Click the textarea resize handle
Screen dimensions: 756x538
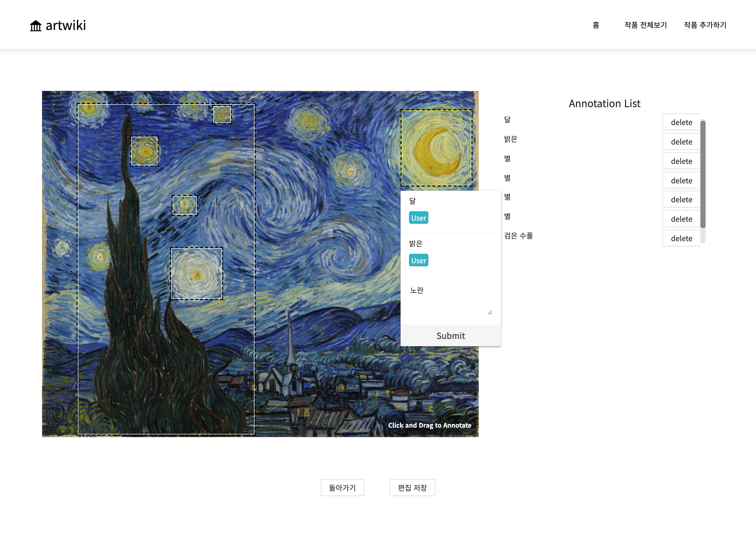point(490,312)
